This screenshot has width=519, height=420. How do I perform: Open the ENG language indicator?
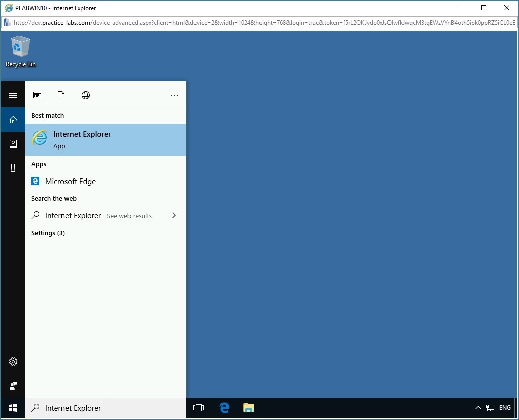[x=504, y=408]
